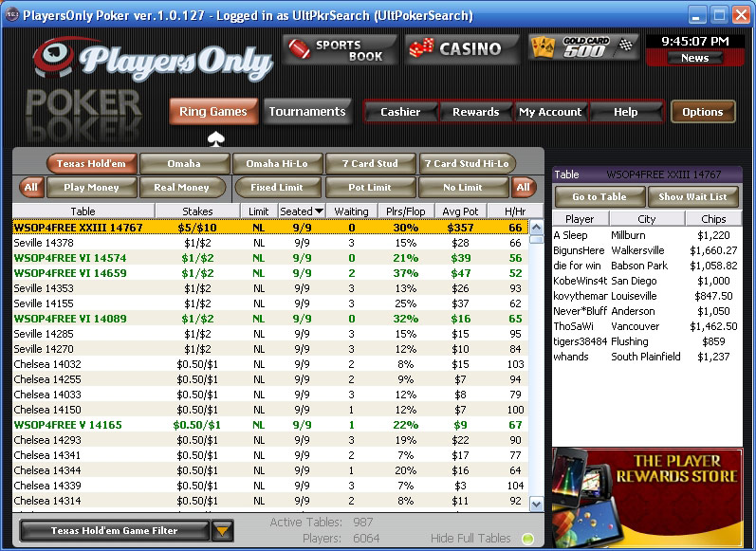This screenshot has width=756, height=551.
Task: Select the WSOP4FREE V 14165 row
Action: point(270,425)
